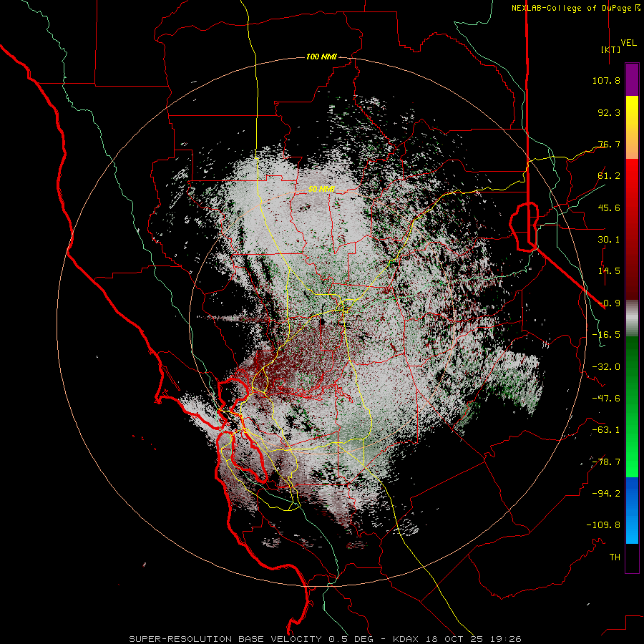Select the 14.5 legend value

click(609, 271)
